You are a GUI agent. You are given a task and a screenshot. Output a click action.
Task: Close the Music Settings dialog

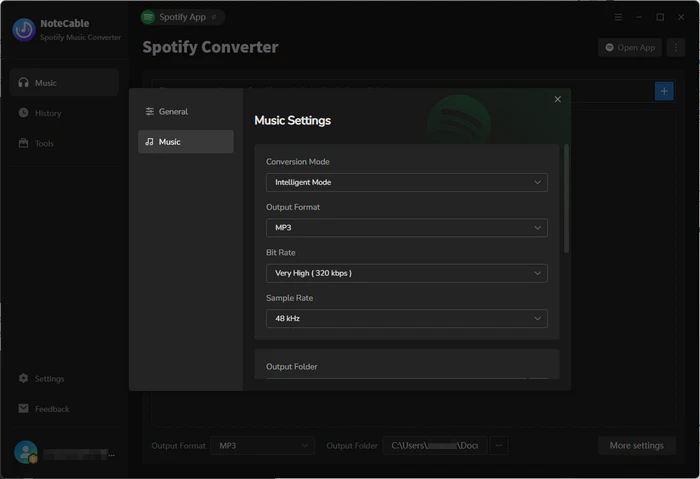pos(558,99)
